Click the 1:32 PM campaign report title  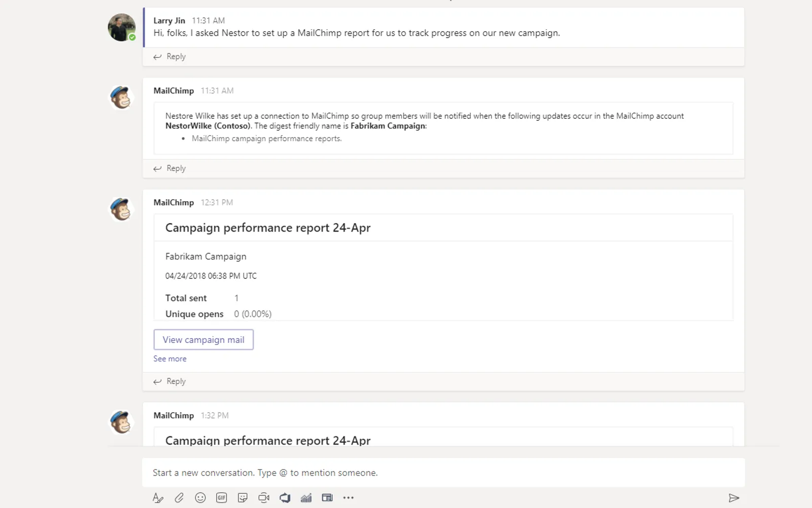click(268, 440)
